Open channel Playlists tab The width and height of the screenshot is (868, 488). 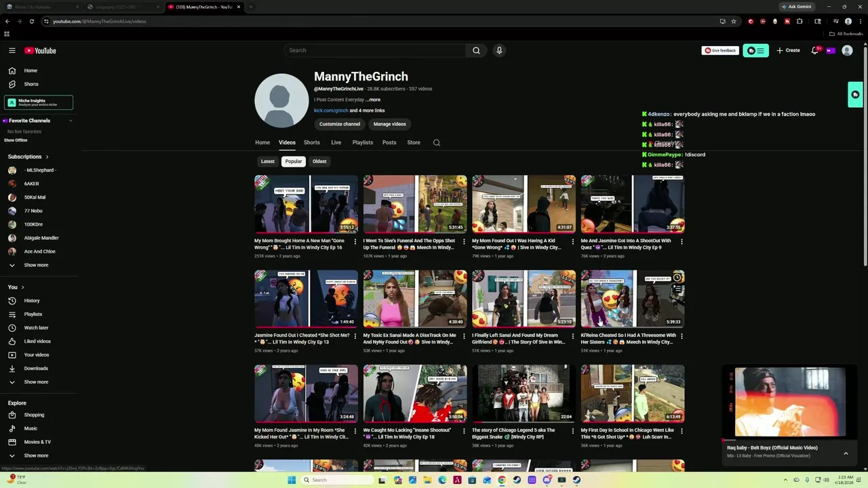[363, 142]
